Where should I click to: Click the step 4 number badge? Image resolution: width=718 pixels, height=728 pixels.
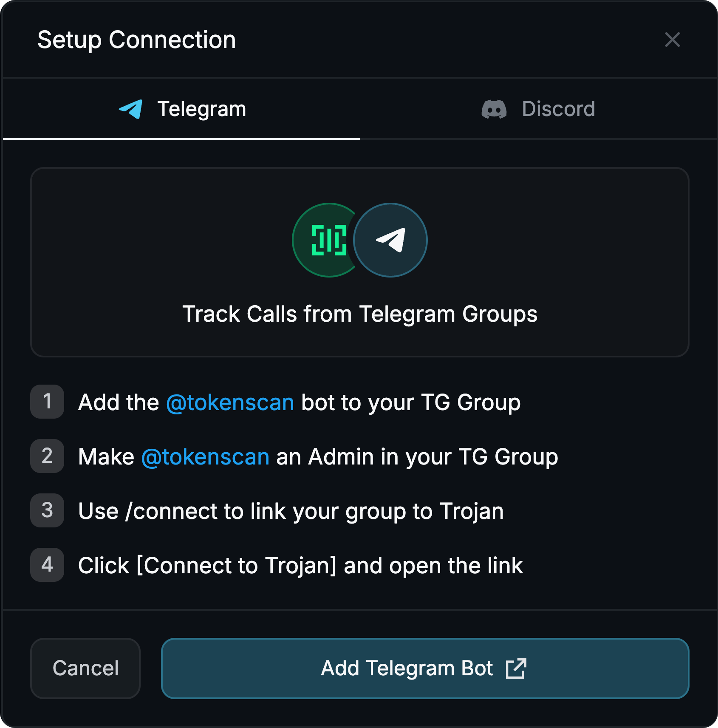coord(47,565)
